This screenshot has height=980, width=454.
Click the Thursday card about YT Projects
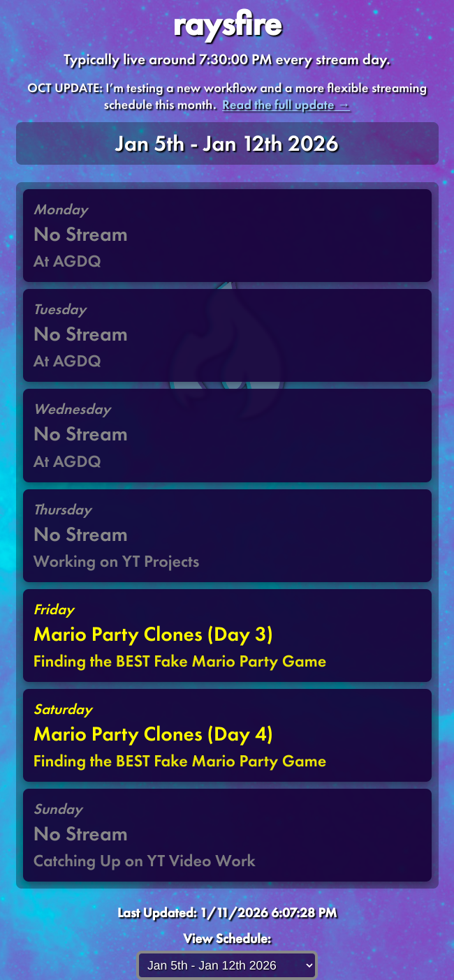227,536
